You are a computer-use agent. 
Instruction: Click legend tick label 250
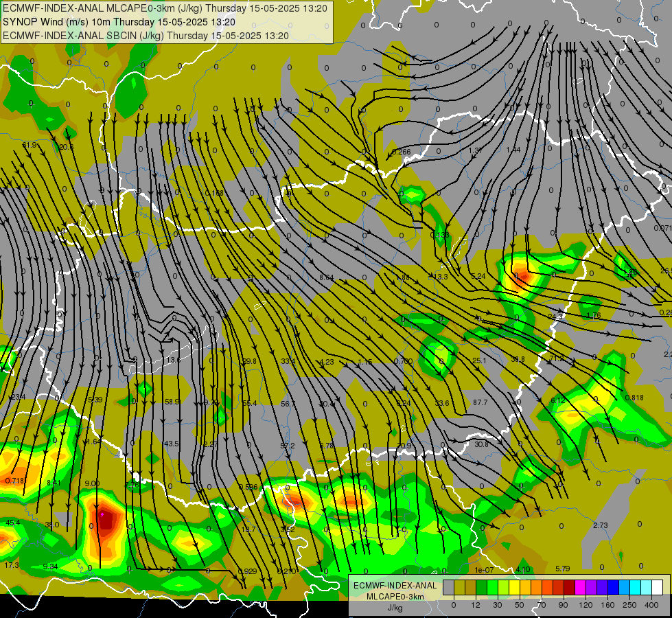[x=629, y=605]
